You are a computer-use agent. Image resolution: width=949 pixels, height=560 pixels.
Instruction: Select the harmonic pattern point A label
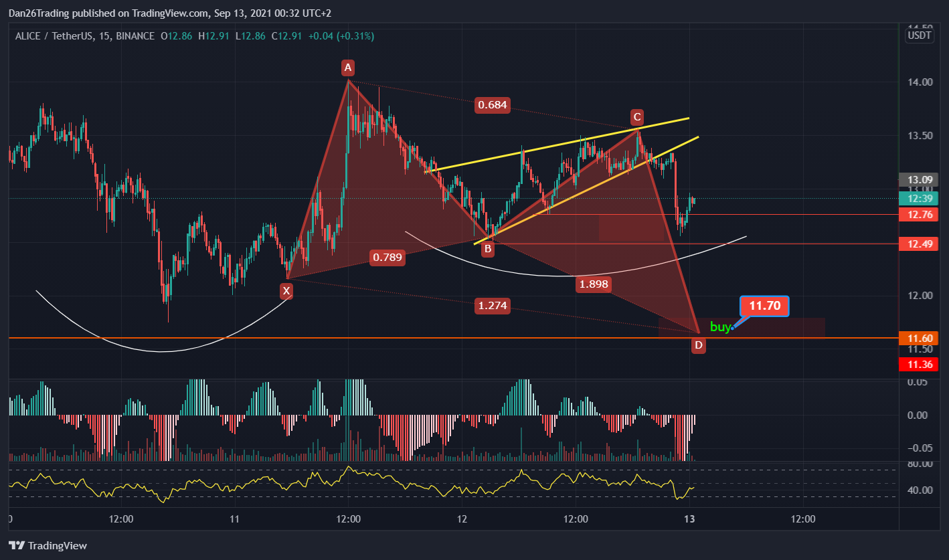click(347, 67)
